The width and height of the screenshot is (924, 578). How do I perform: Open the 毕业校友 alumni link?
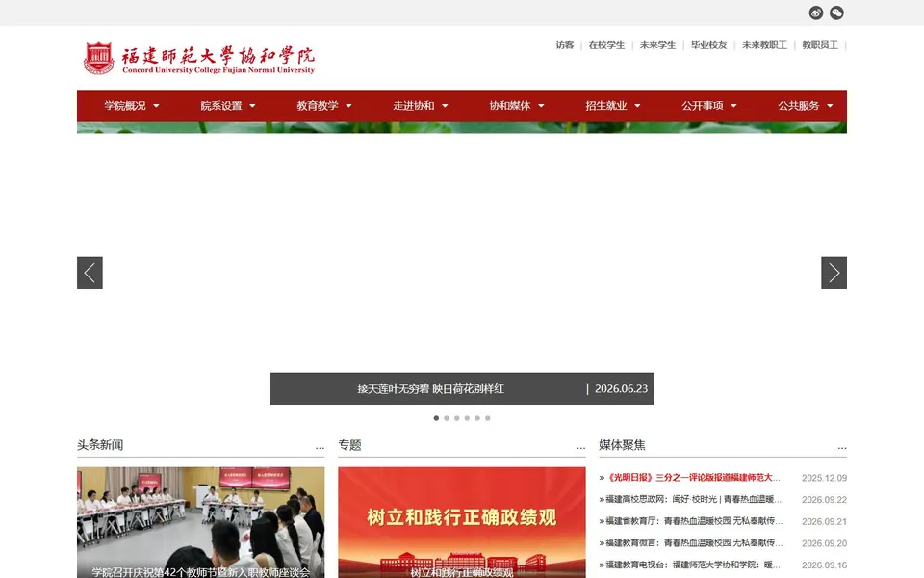tap(709, 45)
